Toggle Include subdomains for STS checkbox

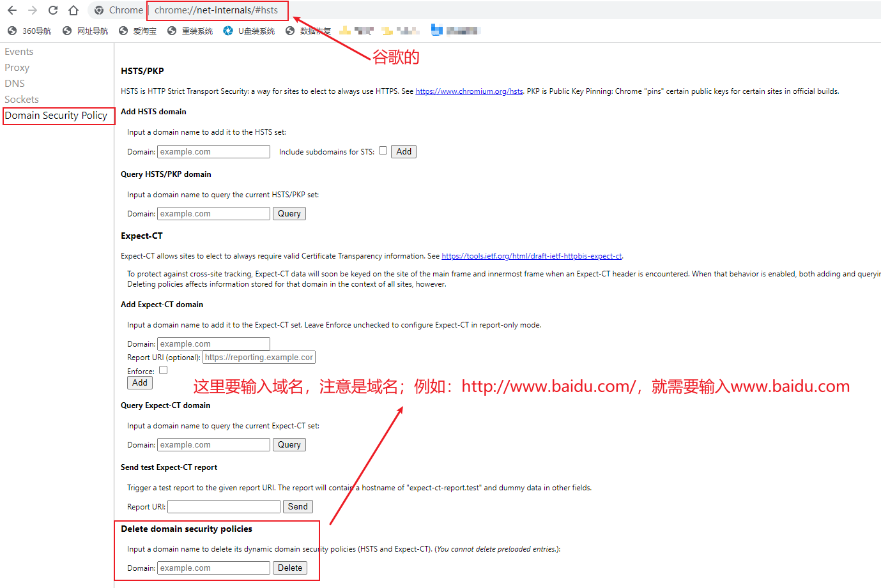[383, 151]
